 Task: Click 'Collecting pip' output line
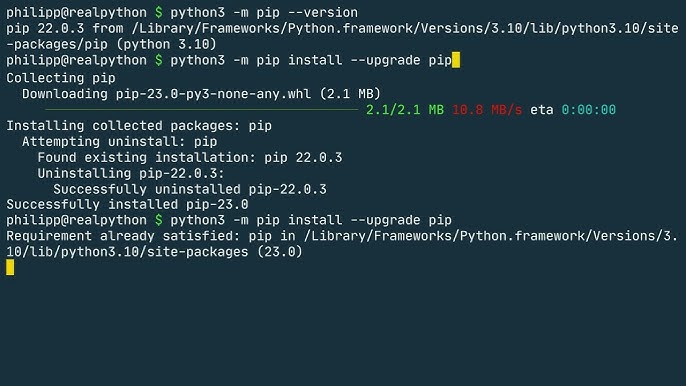pyautogui.click(x=61, y=78)
